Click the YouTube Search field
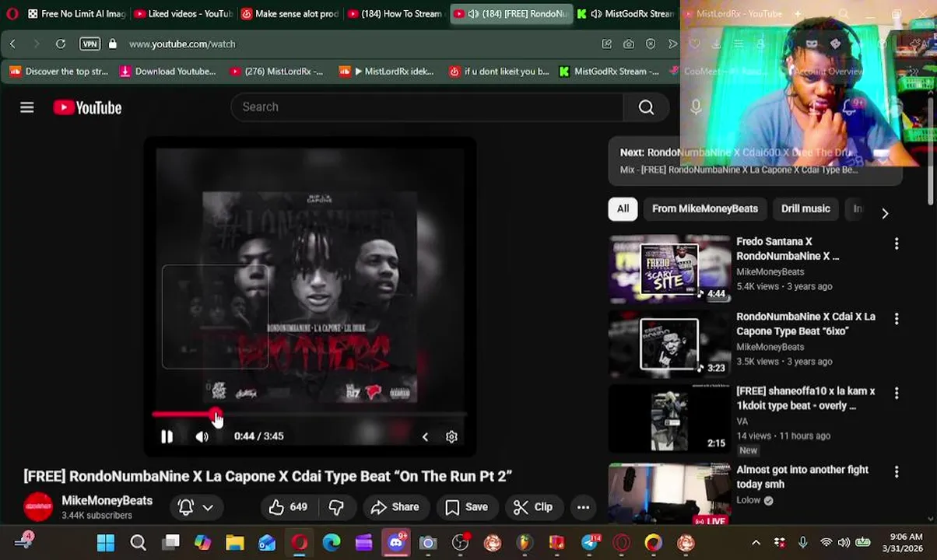This screenshot has height=560, width=937. click(426, 107)
